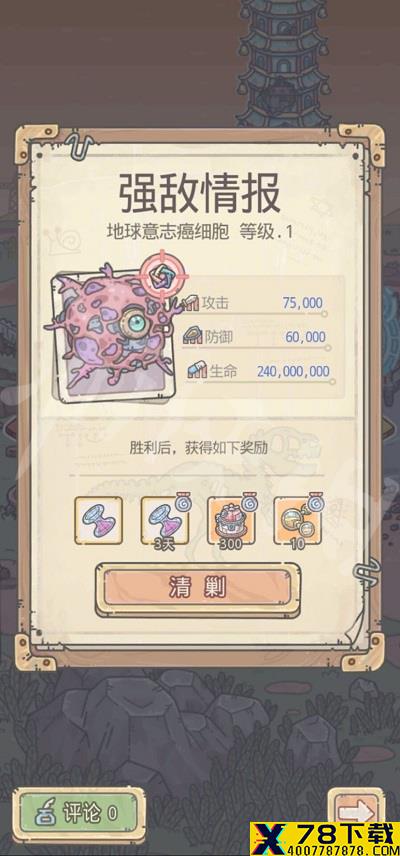
Task: Select the 3天 hourglass reward
Action: coord(165,520)
